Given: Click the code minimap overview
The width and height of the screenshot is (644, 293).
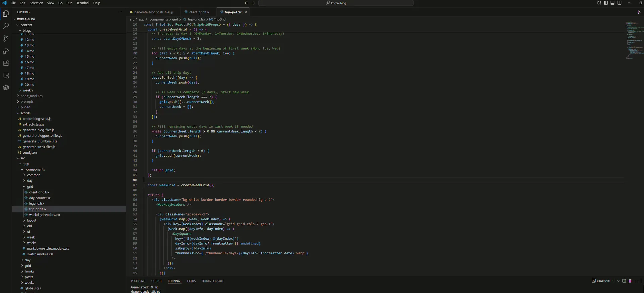Looking at the screenshot, I should pyautogui.click(x=633, y=40).
